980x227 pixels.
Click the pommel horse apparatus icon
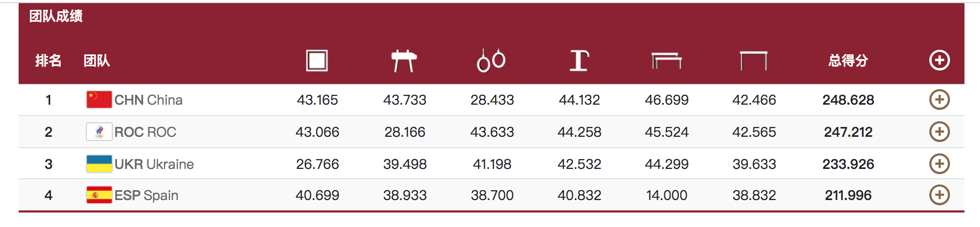(404, 61)
